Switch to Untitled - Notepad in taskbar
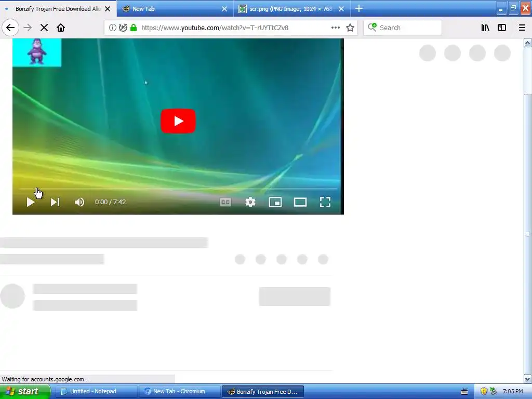The image size is (532, 399). click(96, 392)
